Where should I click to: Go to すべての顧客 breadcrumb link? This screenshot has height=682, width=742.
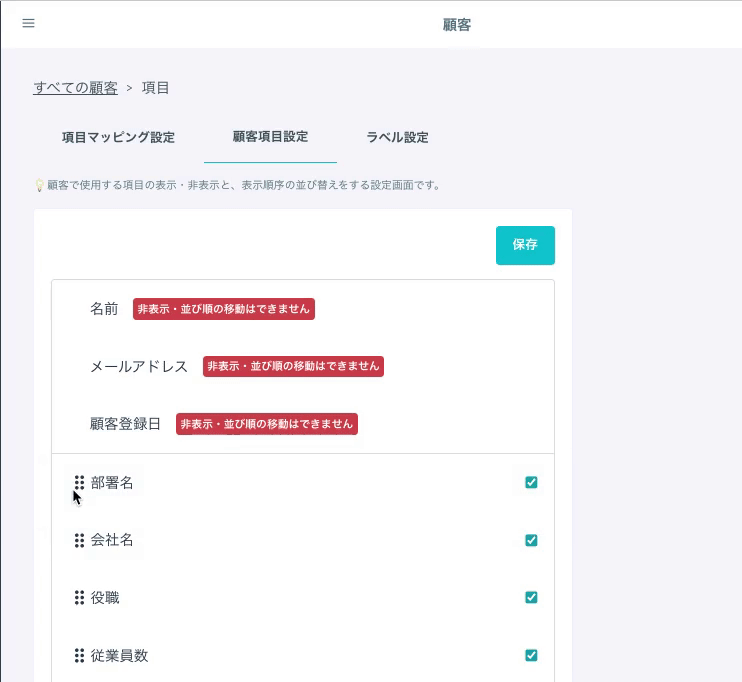[75, 88]
